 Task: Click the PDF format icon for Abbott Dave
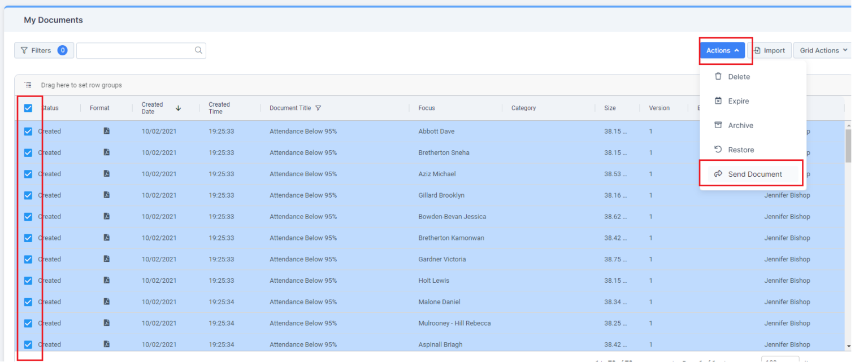coord(106,131)
